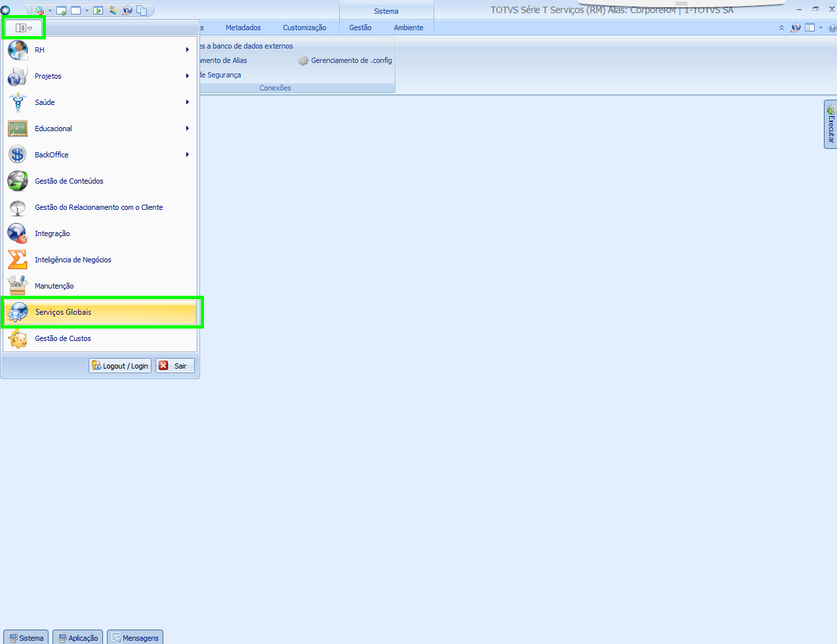The height and width of the screenshot is (644, 837).
Task: Open the Gestão ribbon tab
Action: coord(360,28)
